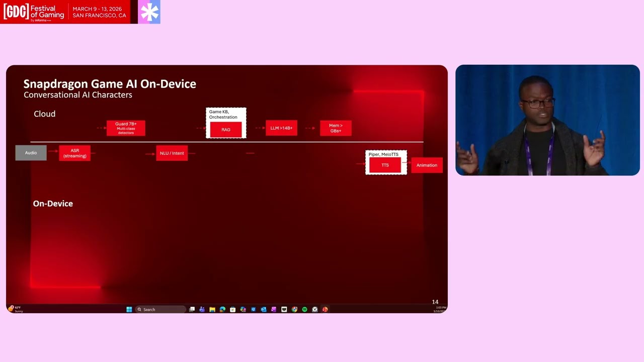Image resolution: width=644 pixels, height=362 pixels.
Task: Click the 'On-Device' section label
Action: pyautogui.click(x=53, y=204)
